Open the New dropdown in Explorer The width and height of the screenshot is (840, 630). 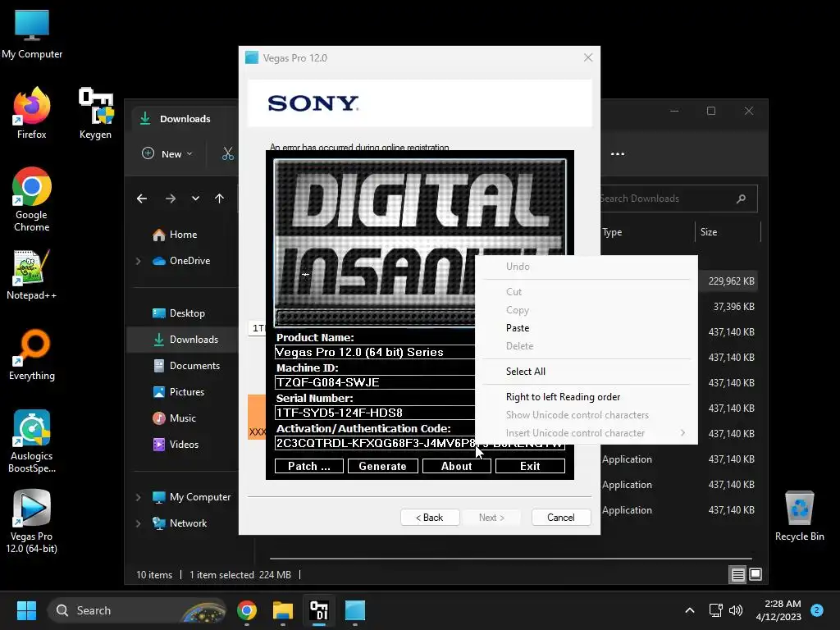[167, 153]
